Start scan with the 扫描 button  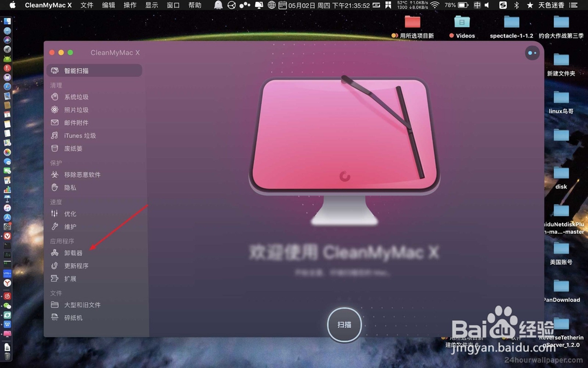click(344, 325)
